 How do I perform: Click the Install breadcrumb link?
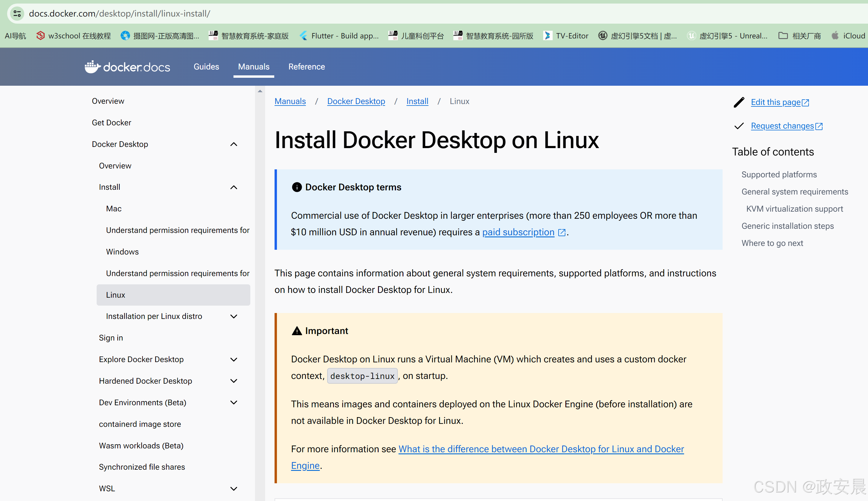click(417, 101)
